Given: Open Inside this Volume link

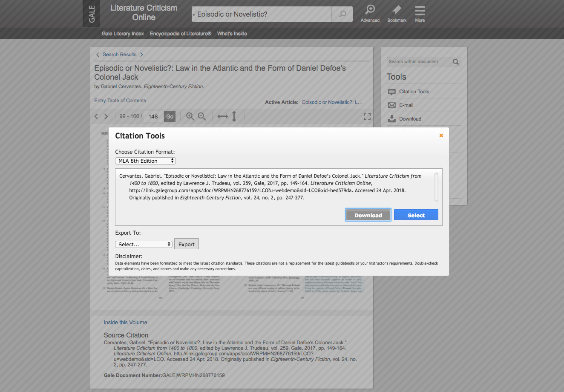Looking at the screenshot, I should click(x=125, y=323).
